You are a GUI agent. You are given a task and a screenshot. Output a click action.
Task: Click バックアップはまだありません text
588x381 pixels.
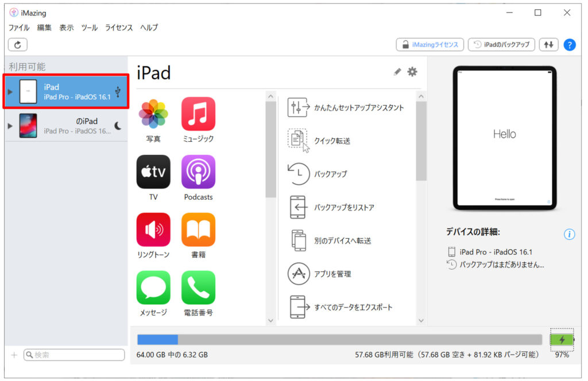tap(502, 265)
